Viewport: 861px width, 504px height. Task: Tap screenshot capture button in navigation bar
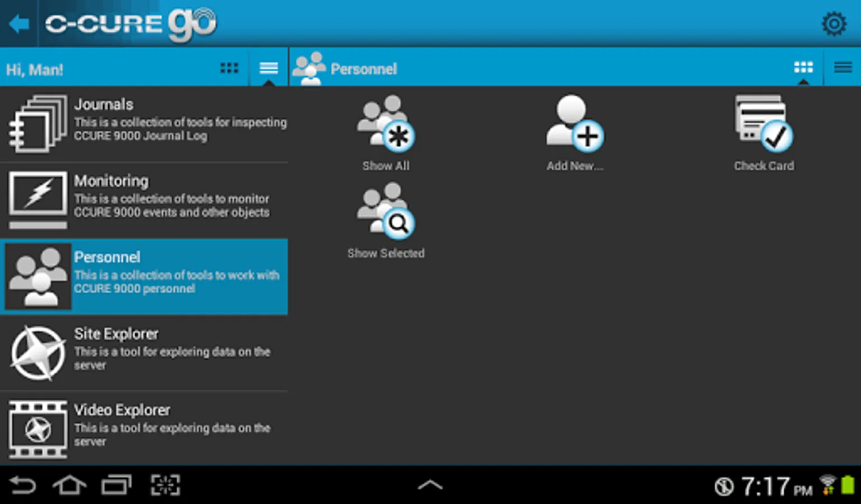[x=165, y=485]
